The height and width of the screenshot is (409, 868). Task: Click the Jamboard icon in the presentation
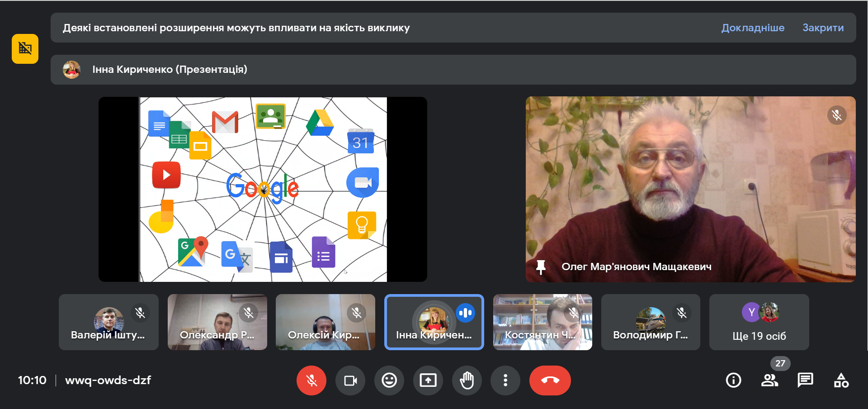(x=162, y=217)
